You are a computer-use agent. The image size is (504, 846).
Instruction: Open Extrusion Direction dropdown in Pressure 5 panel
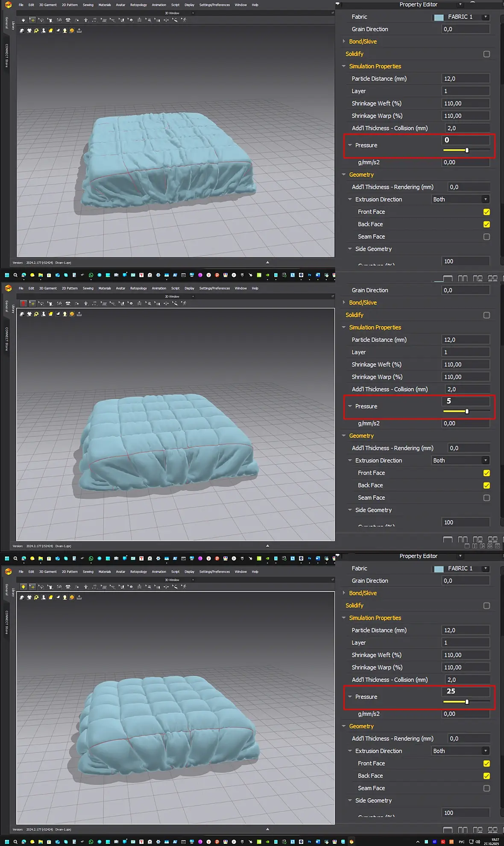point(460,460)
